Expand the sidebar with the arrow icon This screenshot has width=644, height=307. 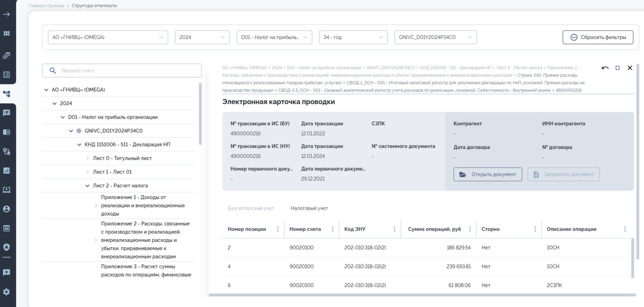click(x=7, y=15)
